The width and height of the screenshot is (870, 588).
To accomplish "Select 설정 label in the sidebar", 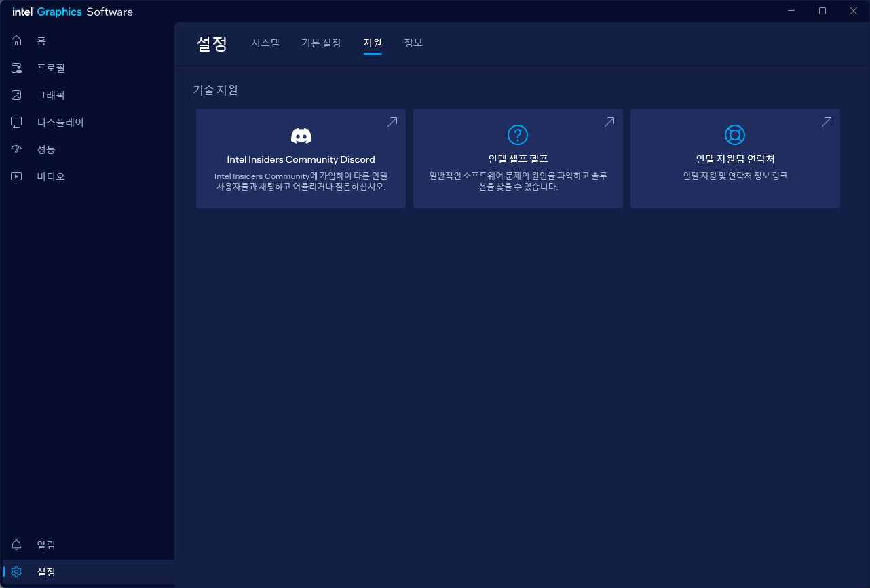I will click(x=46, y=572).
